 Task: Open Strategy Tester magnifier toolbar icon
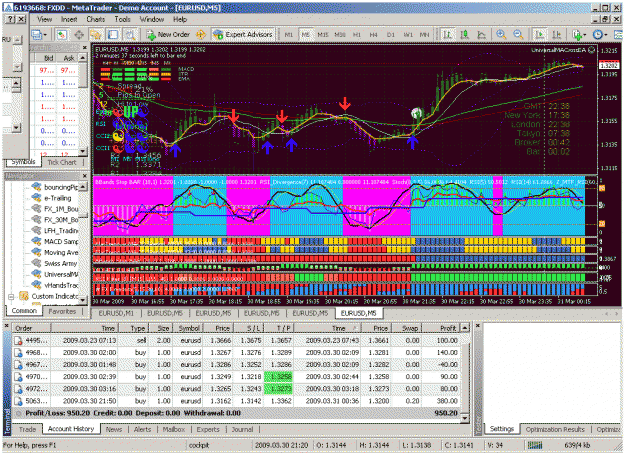point(130,35)
